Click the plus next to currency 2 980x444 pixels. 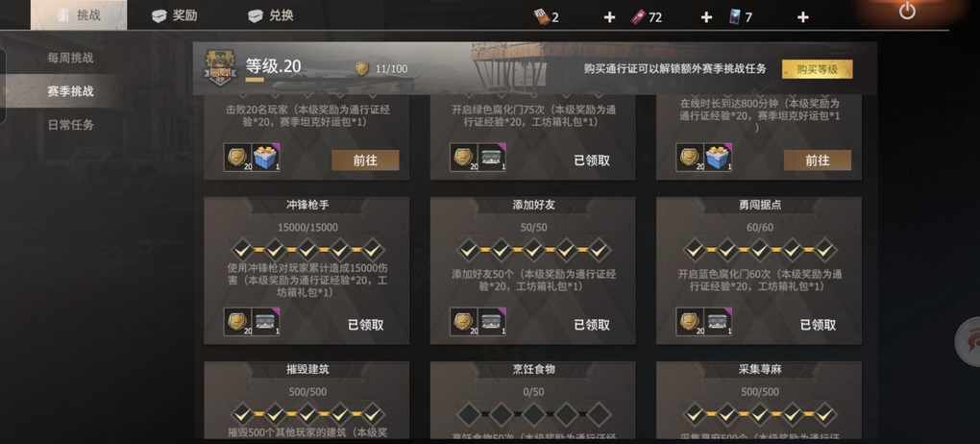click(x=609, y=17)
